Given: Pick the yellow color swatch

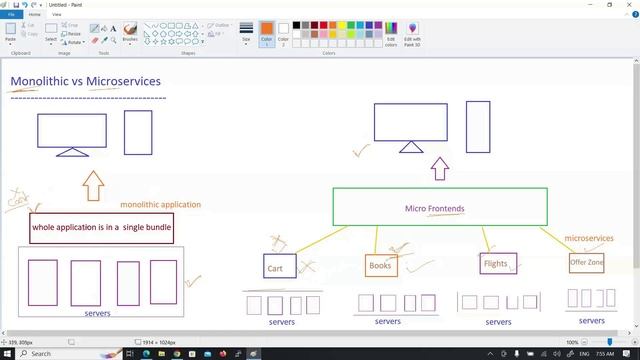Looking at the screenshot, I should [x=342, y=25].
